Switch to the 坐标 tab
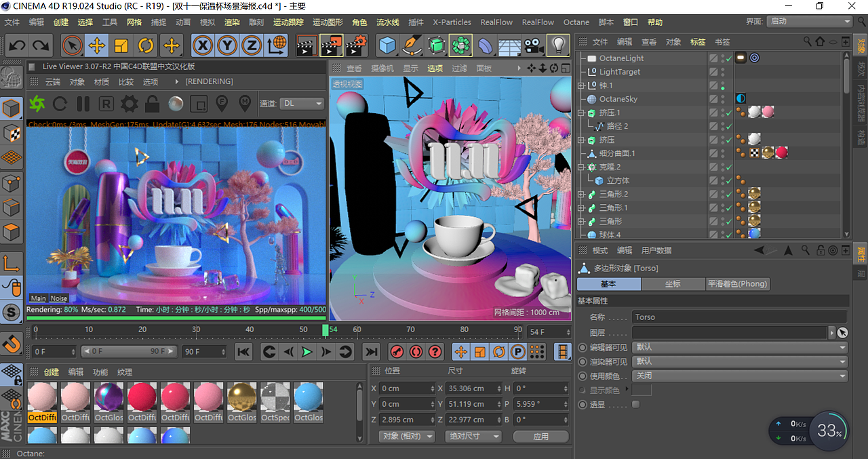Viewport: 868px width, 459px height. click(x=672, y=284)
